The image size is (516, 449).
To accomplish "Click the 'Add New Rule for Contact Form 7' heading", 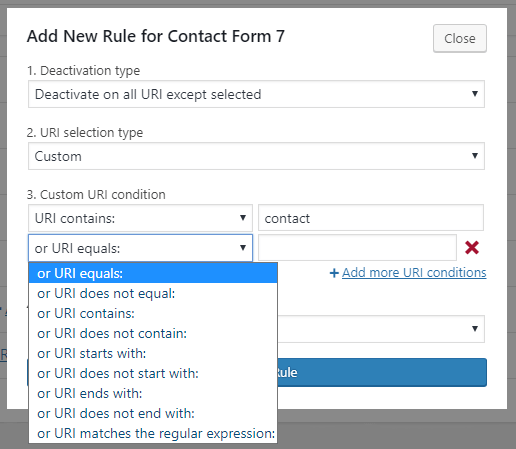I will pyautogui.click(x=156, y=36).
